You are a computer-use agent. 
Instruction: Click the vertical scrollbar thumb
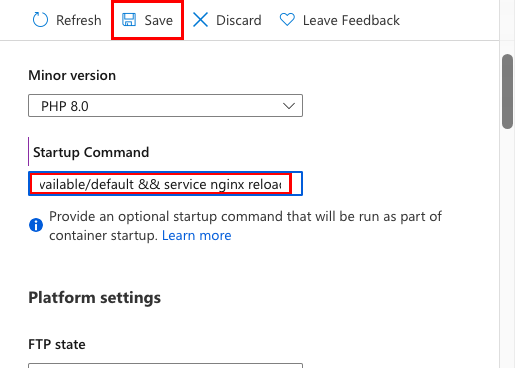(507, 91)
